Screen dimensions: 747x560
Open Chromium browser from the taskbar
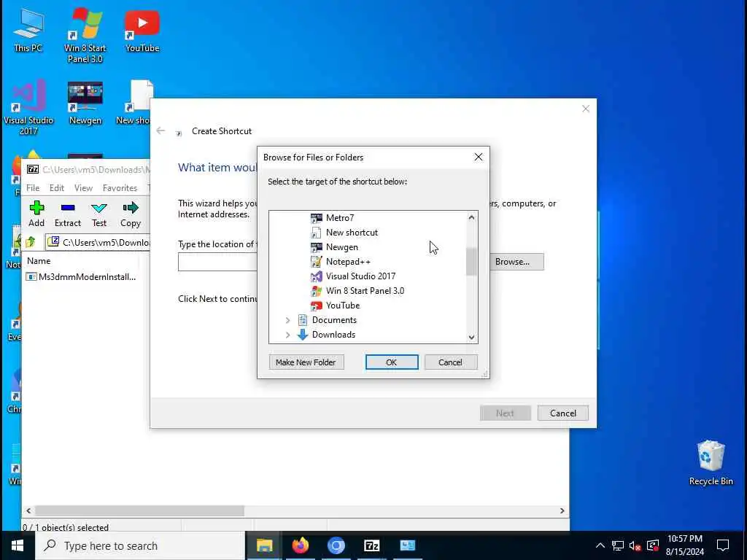[x=336, y=545]
